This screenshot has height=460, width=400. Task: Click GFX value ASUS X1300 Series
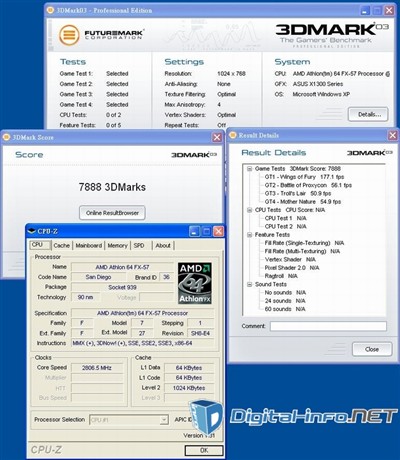pos(318,84)
